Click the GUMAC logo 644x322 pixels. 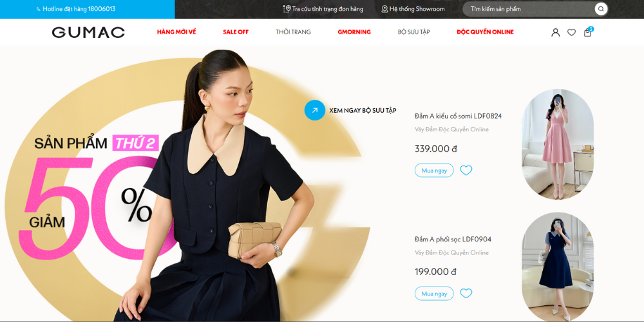click(x=88, y=32)
